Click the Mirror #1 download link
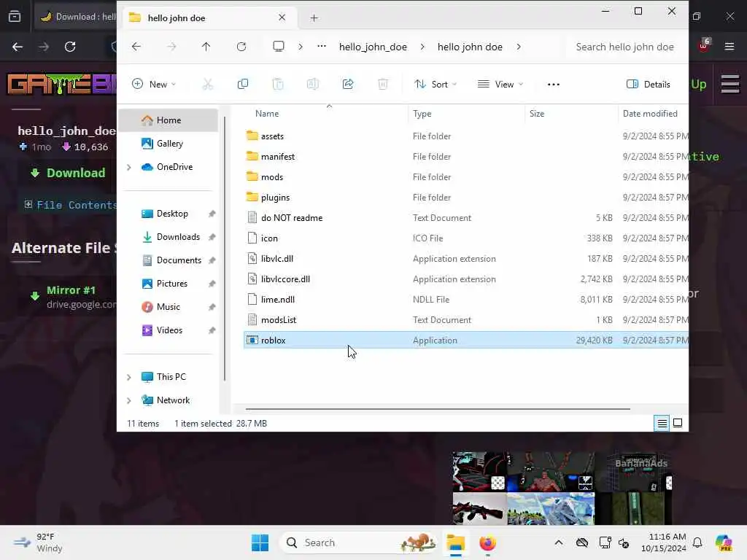Viewport: 747px width, 560px height. (71, 290)
